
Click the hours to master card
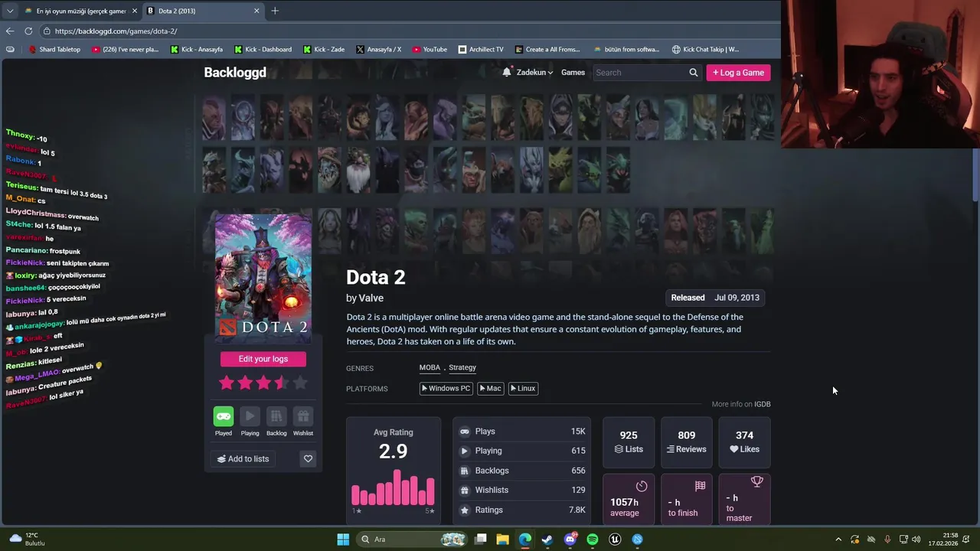click(744, 499)
